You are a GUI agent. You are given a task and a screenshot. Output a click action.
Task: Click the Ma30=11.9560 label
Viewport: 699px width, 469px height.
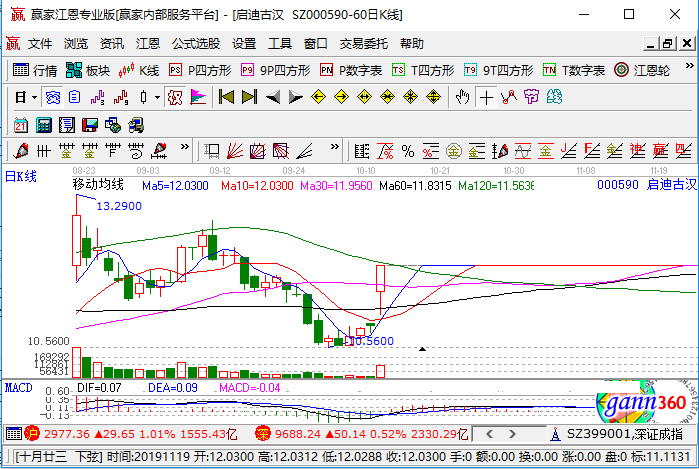(336, 185)
